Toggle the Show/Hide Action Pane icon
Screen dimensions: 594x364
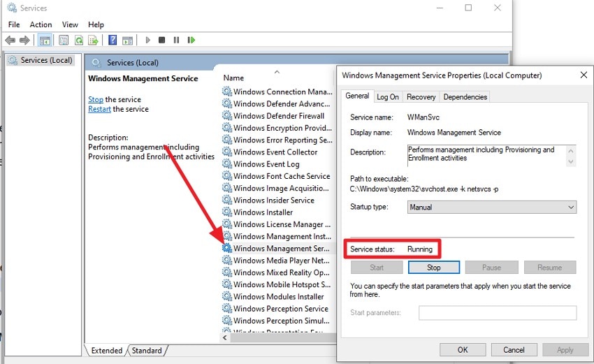pyautogui.click(x=128, y=40)
